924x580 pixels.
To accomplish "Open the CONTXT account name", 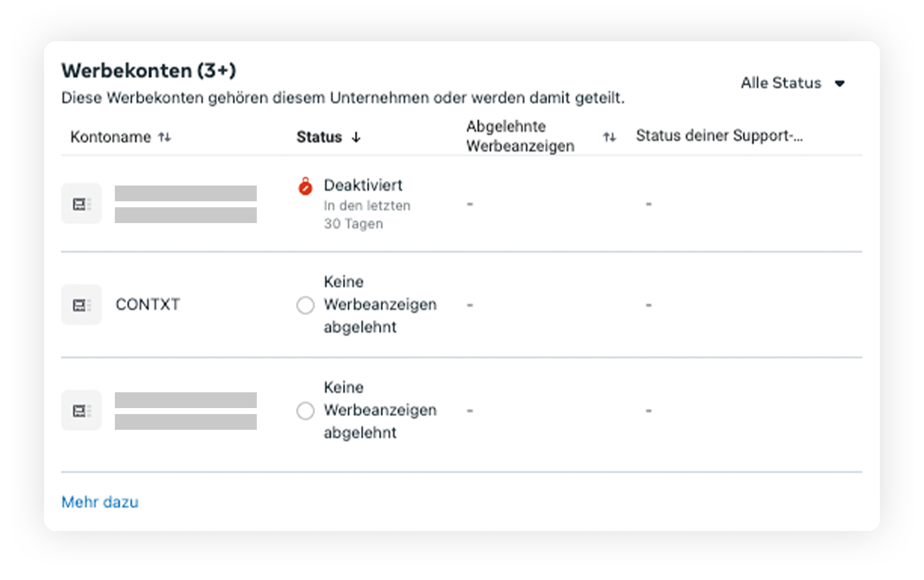I will pos(147,304).
